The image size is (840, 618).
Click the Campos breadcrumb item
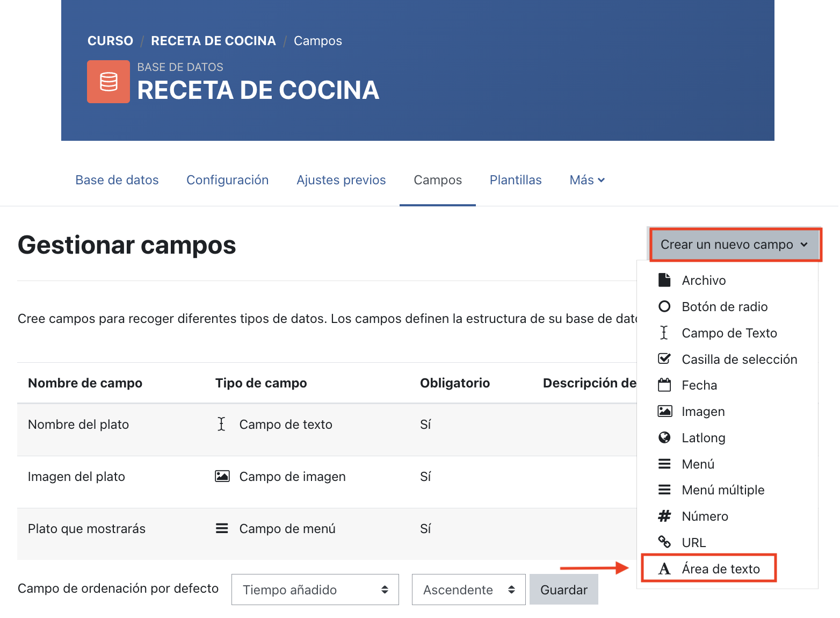pyautogui.click(x=318, y=41)
